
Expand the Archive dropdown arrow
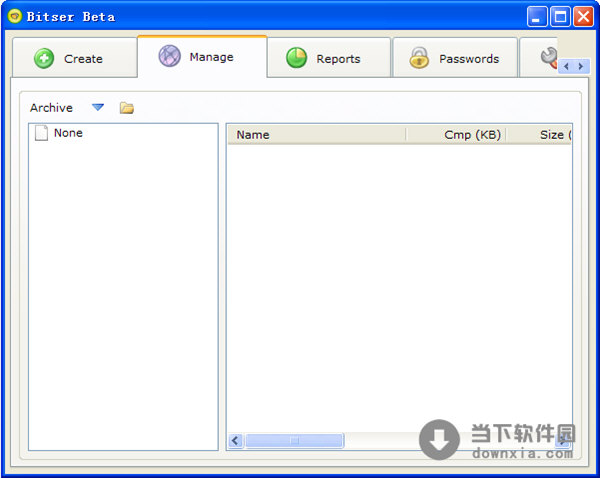coord(98,107)
